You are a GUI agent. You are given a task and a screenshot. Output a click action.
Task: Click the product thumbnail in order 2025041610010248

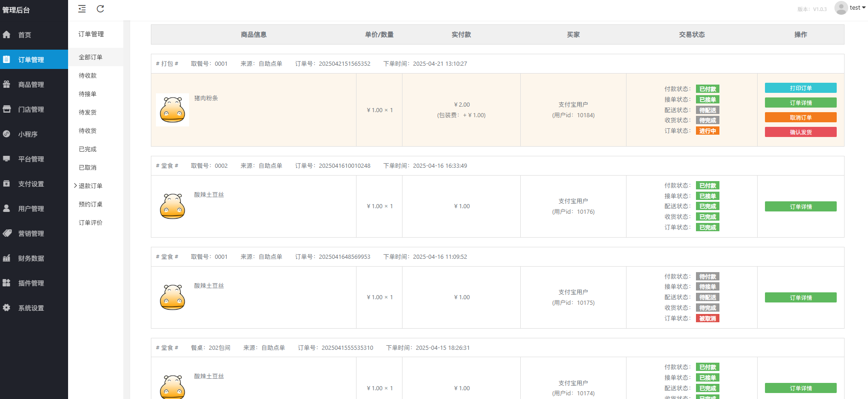pyautogui.click(x=172, y=206)
